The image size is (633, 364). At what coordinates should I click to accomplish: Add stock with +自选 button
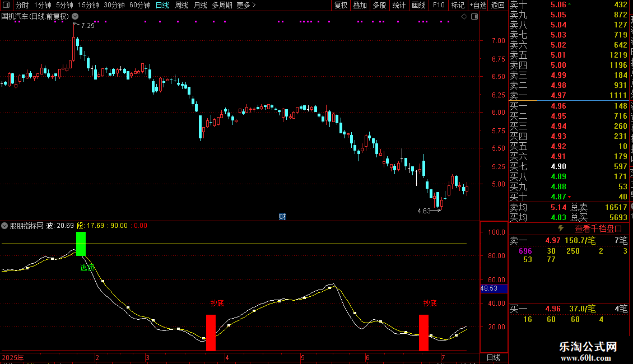478,5
